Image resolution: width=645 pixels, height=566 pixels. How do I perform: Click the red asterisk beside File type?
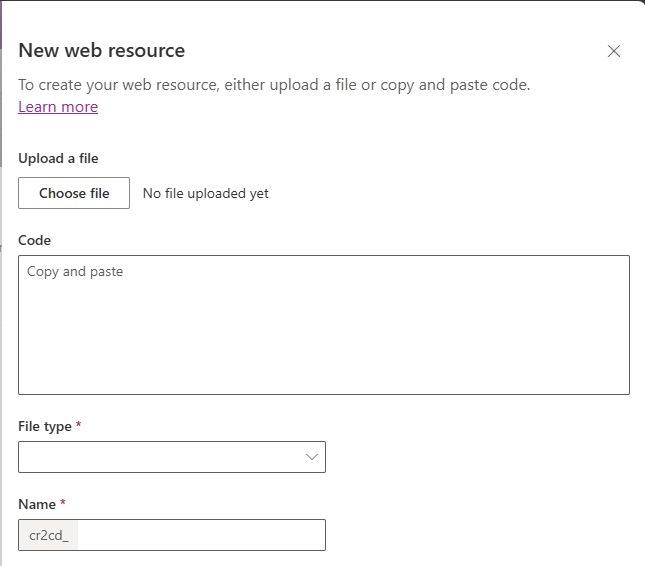pyautogui.click(x=79, y=424)
